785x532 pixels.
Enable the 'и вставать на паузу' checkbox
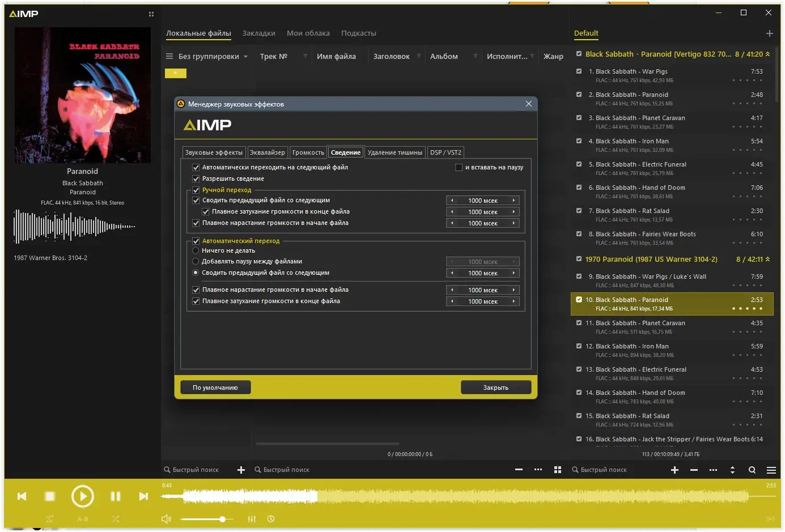pos(459,167)
